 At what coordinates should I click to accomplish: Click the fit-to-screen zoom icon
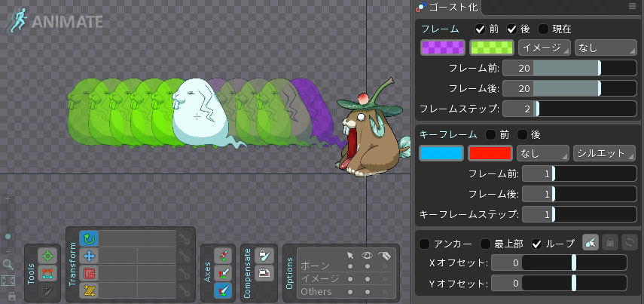click(x=8, y=281)
